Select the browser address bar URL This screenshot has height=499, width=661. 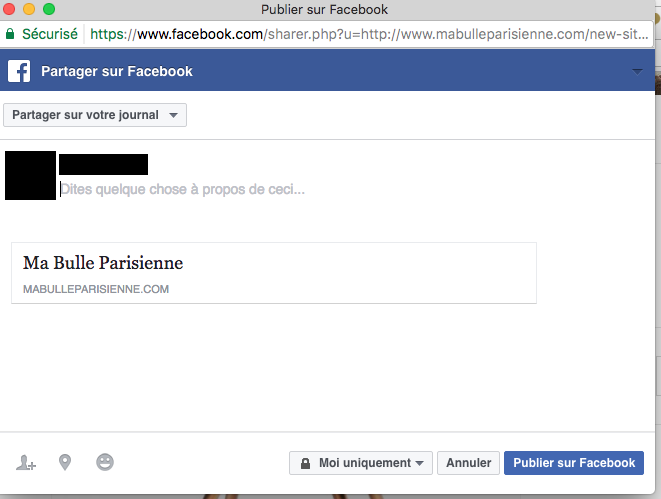(369, 34)
